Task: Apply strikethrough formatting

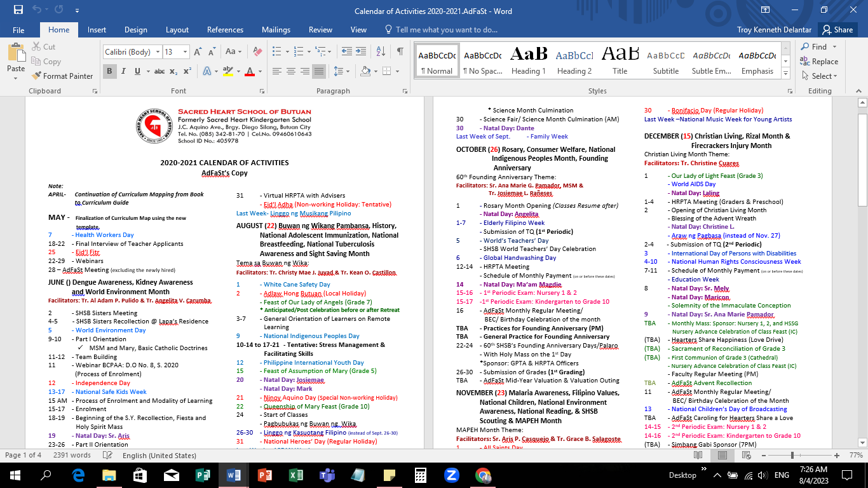Action: click(159, 71)
